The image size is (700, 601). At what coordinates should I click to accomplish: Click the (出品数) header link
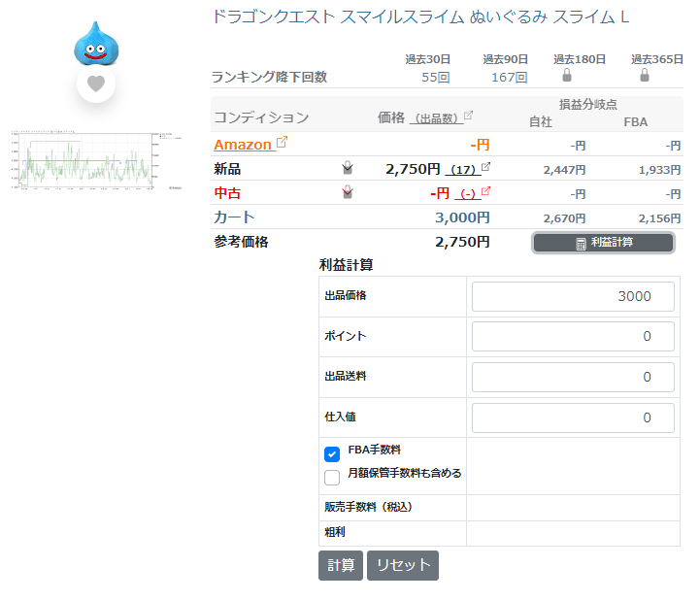(x=436, y=118)
